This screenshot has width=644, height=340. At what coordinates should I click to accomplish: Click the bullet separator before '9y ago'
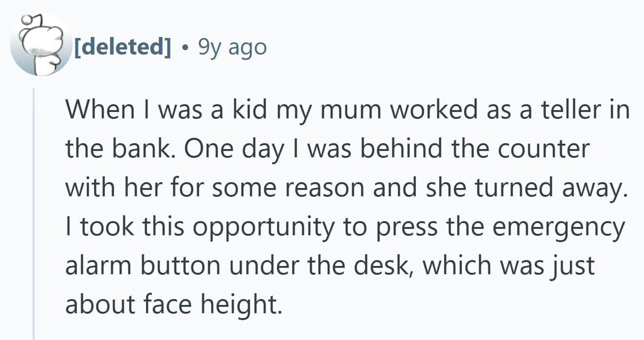click(185, 48)
